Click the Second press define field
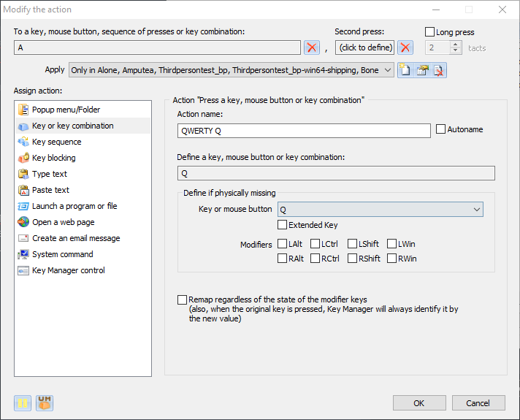Screen dimensions: 520x420 365,47
